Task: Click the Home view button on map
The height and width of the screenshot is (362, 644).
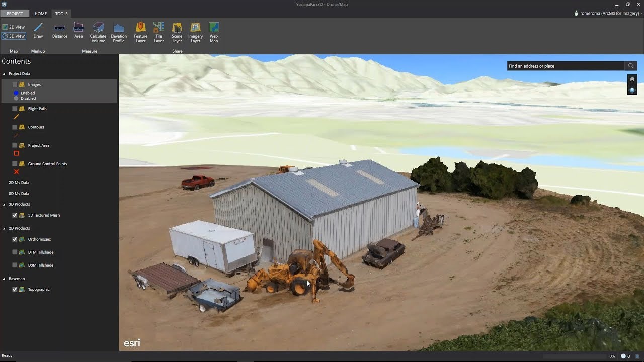Action: [632, 79]
